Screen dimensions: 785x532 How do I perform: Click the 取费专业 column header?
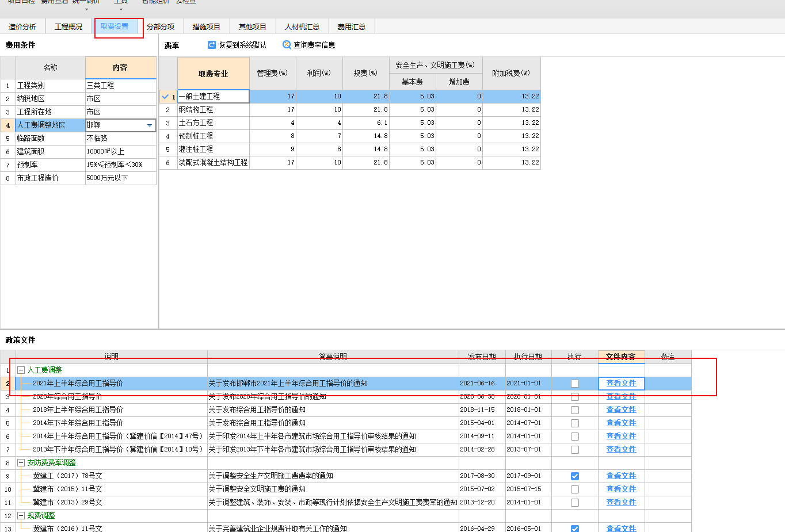tap(213, 74)
